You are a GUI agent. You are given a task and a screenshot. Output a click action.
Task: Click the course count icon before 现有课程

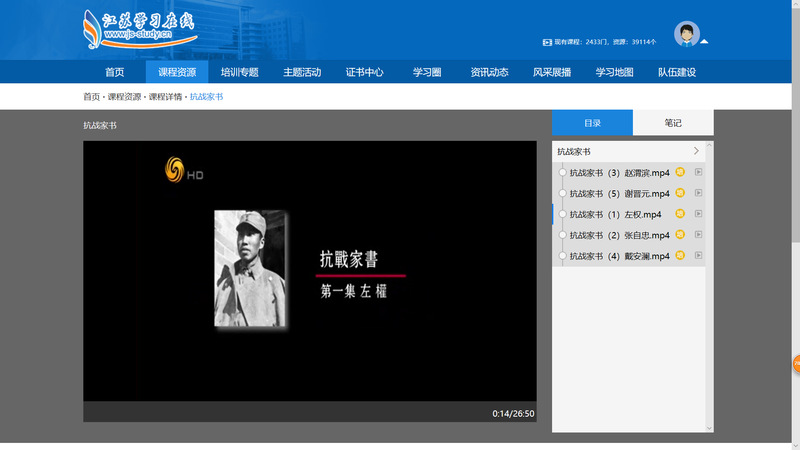tap(547, 42)
